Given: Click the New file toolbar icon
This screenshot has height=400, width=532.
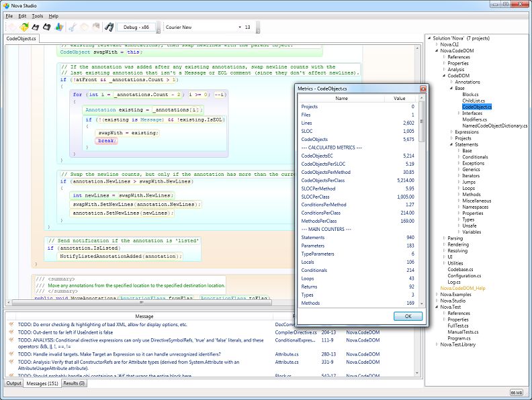Looking at the screenshot, I should tap(11, 28).
